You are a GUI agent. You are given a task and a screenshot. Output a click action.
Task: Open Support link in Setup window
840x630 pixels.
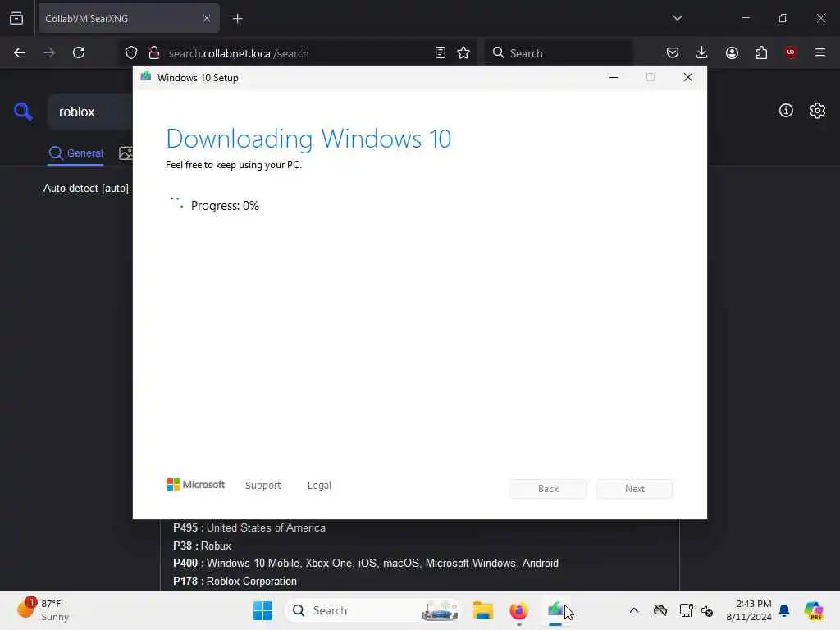click(x=263, y=486)
